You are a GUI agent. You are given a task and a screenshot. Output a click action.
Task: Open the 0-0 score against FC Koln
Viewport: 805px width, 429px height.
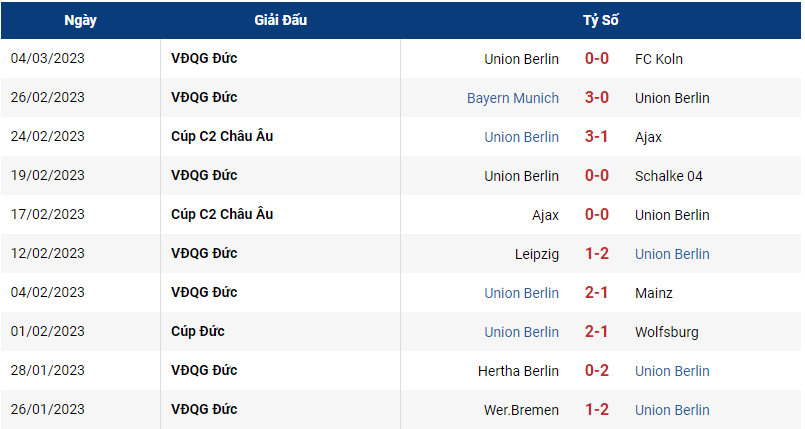click(x=597, y=58)
